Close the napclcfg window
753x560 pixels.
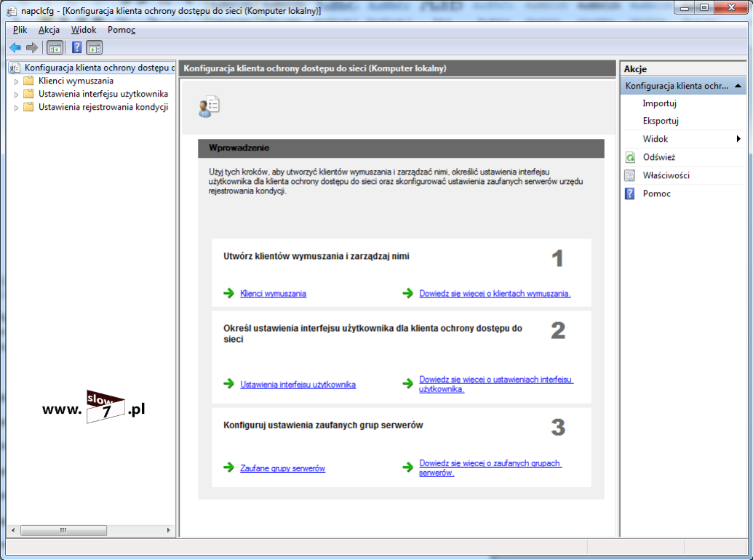(x=731, y=8)
